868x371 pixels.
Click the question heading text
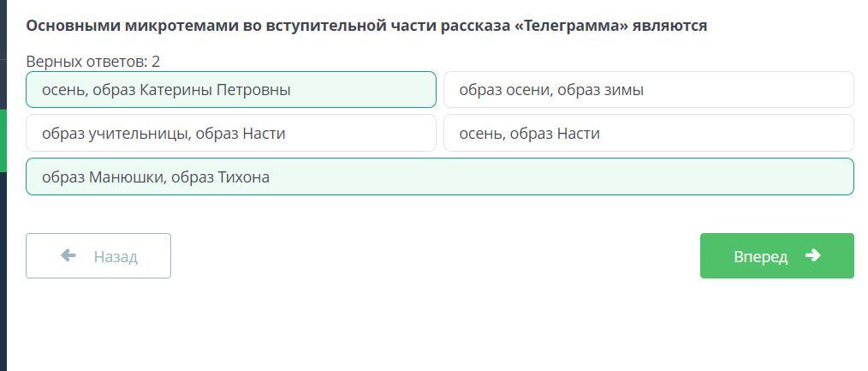tap(366, 26)
